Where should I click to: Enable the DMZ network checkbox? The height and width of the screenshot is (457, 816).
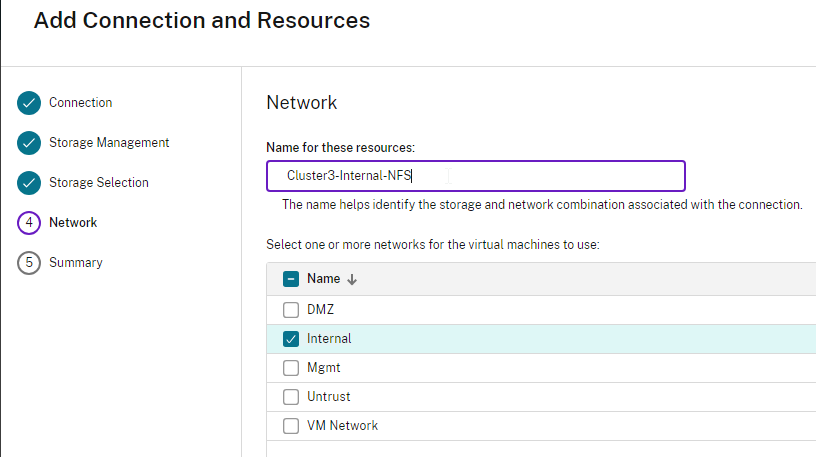291,310
